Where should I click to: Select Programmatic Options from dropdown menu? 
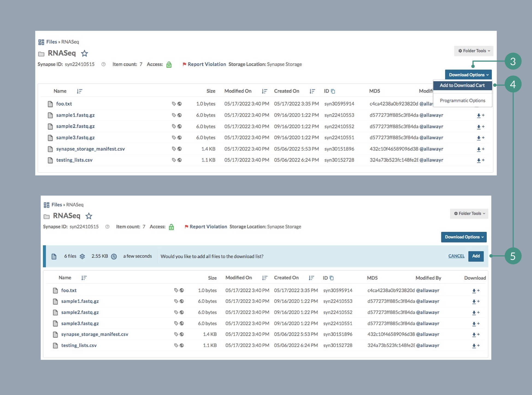(462, 100)
